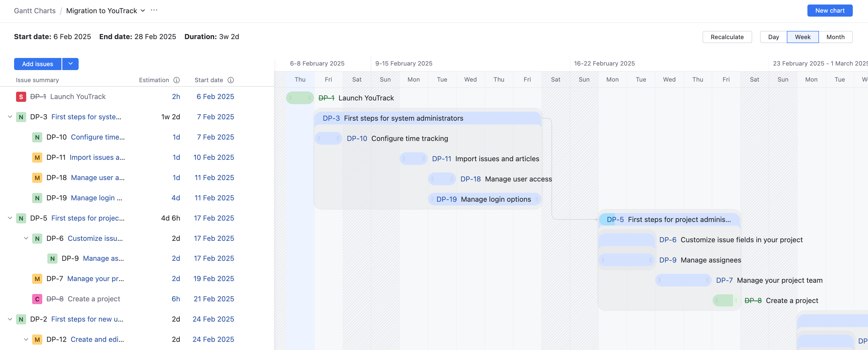Image resolution: width=868 pixels, height=350 pixels.
Task: Click the major priority icon beside DP-11
Action: tap(37, 158)
